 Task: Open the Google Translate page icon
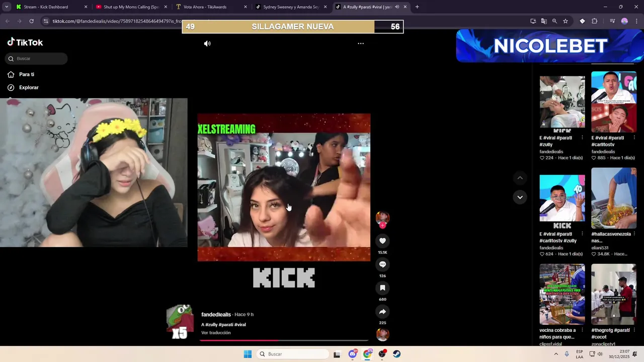tap(544, 21)
